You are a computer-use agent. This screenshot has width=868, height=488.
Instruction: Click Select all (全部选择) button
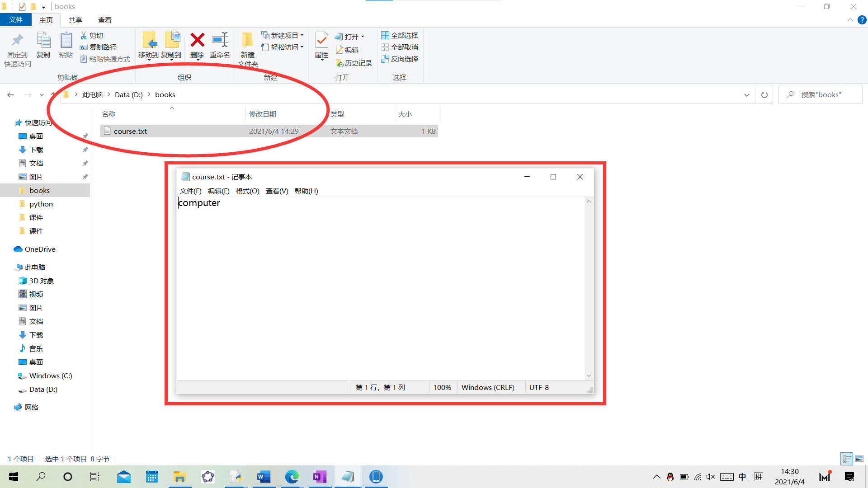coord(400,35)
